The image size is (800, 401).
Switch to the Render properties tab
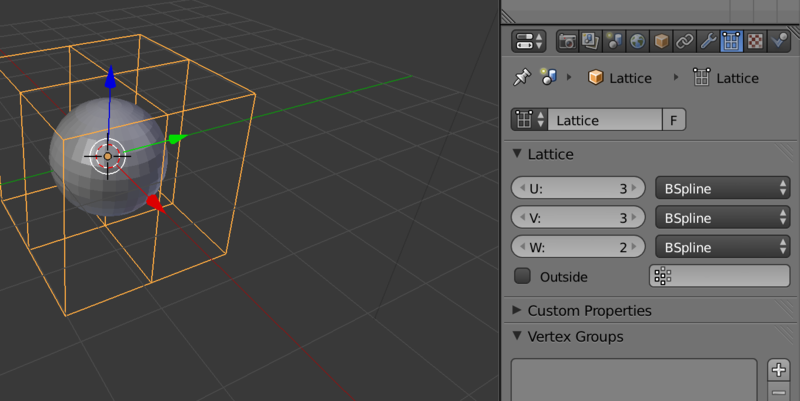coord(567,41)
